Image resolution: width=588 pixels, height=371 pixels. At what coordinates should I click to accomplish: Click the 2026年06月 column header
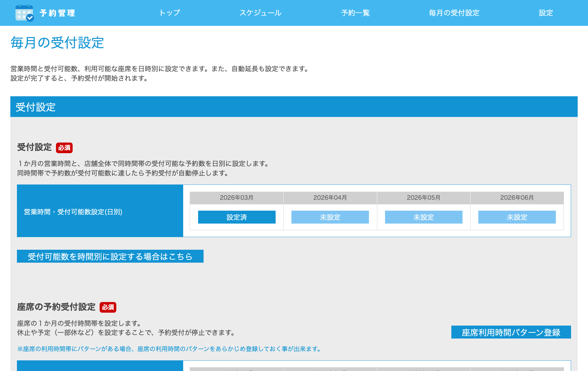coord(517,197)
